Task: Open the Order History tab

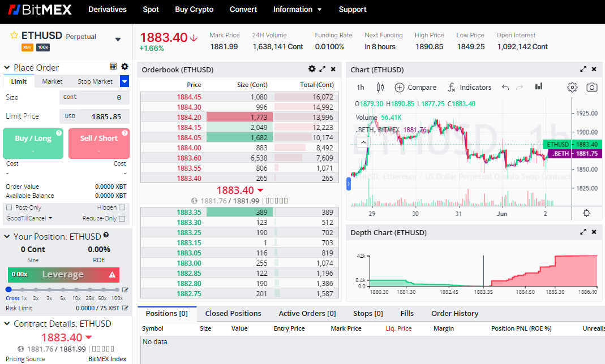Action: pos(455,314)
